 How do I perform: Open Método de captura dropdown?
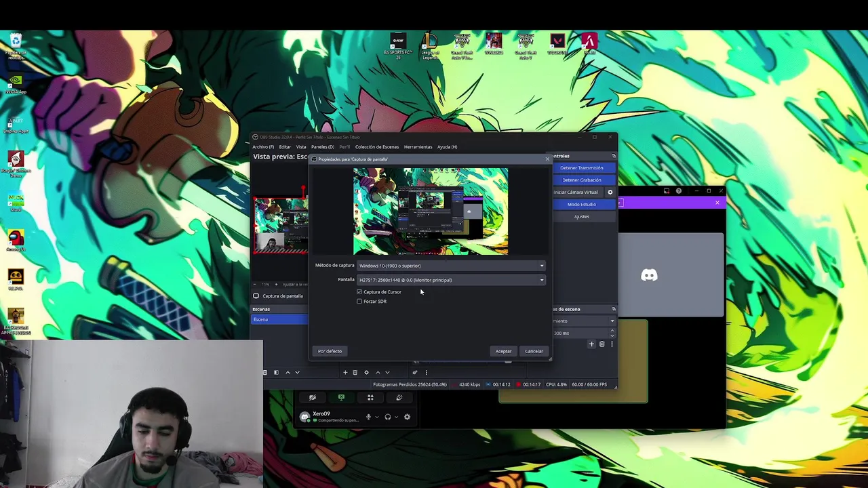point(452,266)
